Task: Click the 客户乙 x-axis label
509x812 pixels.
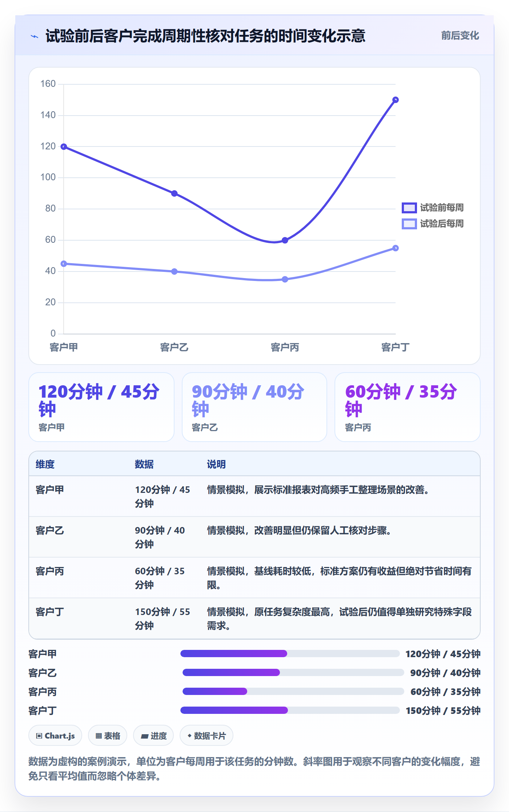Action: pyautogui.click(x=174, y=347)
